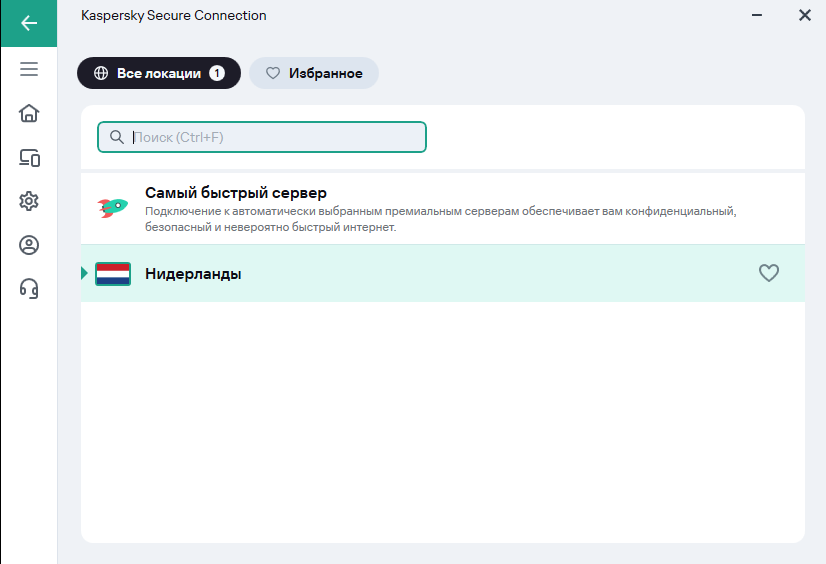Viewport: 826px width, 564px height.
Task: Click the globe icon on Все локации
Action: click(101, 73)
